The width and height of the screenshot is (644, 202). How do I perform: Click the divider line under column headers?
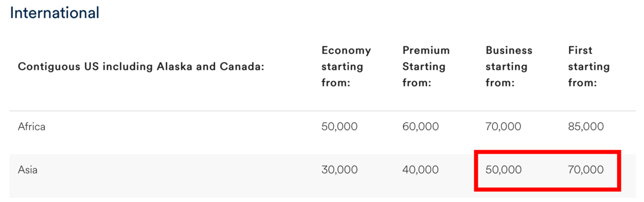tap(322, 111)
